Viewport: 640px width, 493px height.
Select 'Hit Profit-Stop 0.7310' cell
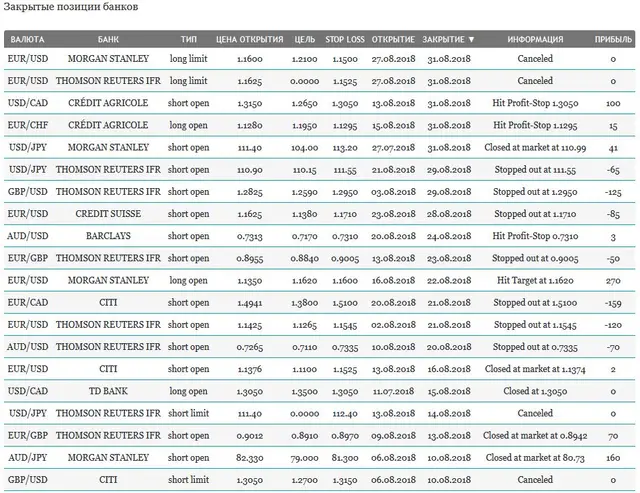(535, 236)
